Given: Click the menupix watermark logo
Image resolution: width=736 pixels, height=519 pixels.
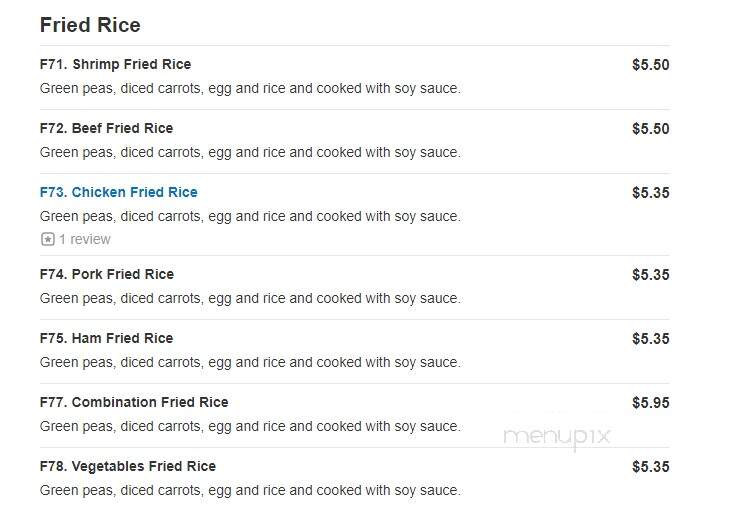Looking at the screenshot, I should pyautogui.click(x=556, y=437).
